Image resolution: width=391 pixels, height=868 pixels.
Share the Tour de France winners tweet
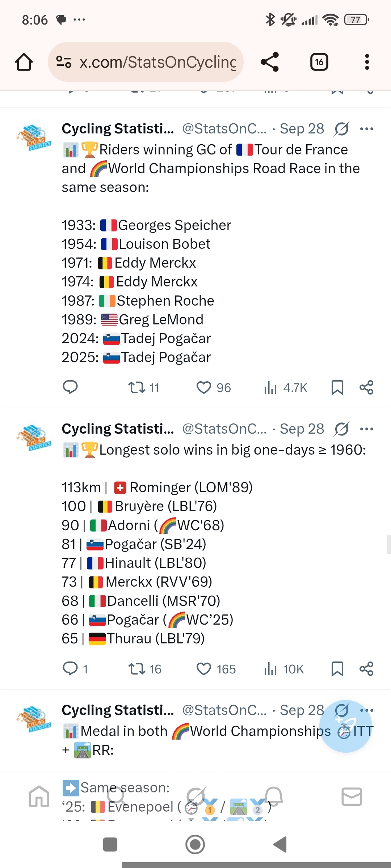[366, 388]
